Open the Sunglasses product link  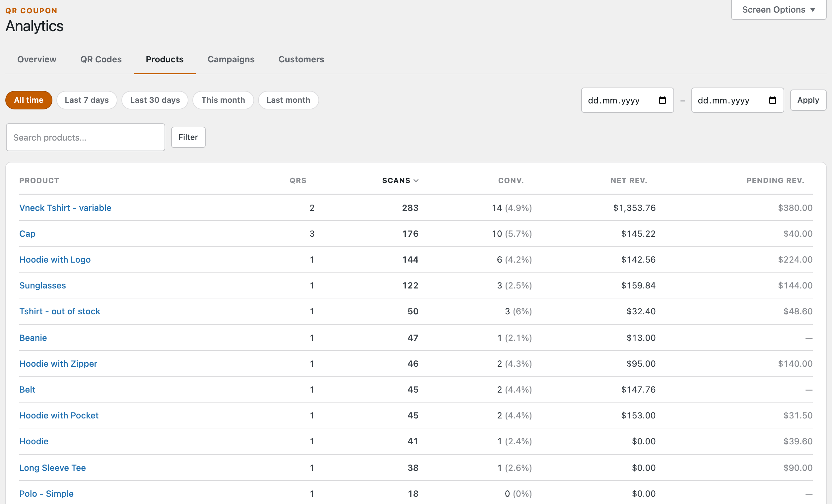42,285
